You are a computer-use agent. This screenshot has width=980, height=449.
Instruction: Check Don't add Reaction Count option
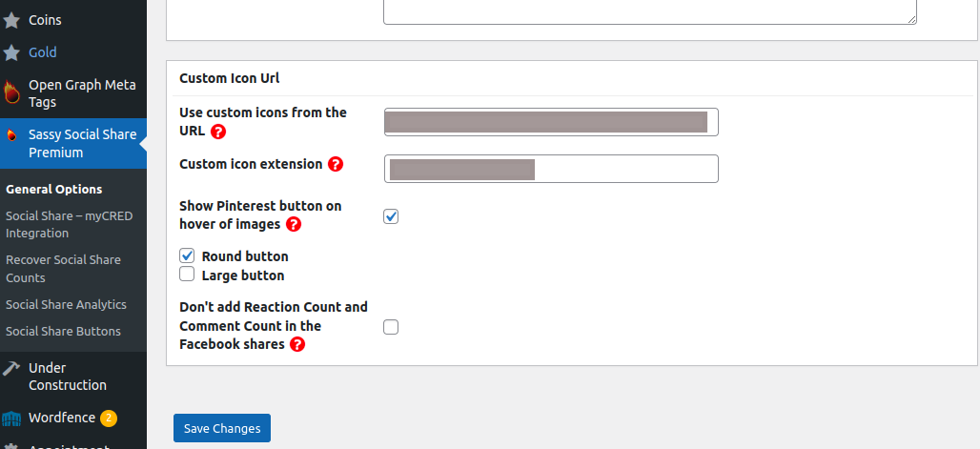[x=391, y=327]
